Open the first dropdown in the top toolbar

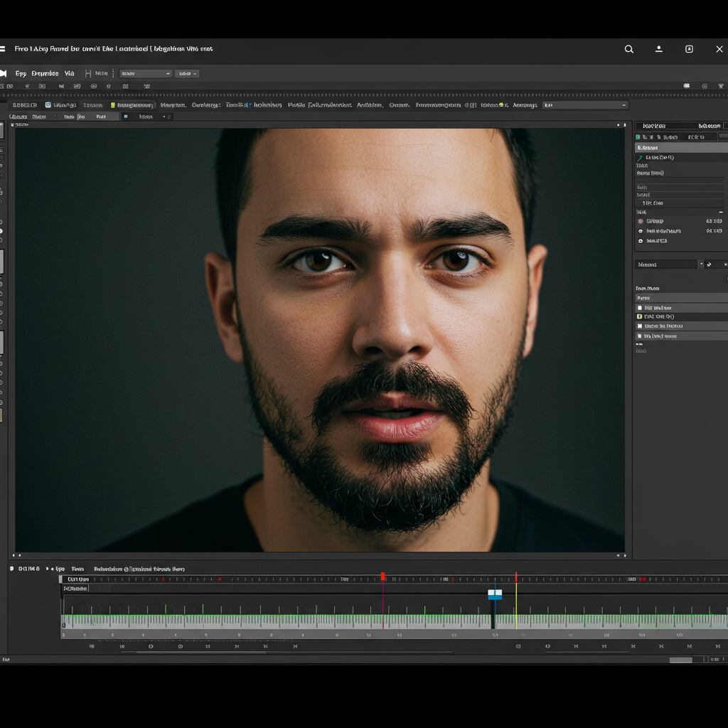click(x=146, y=73)
